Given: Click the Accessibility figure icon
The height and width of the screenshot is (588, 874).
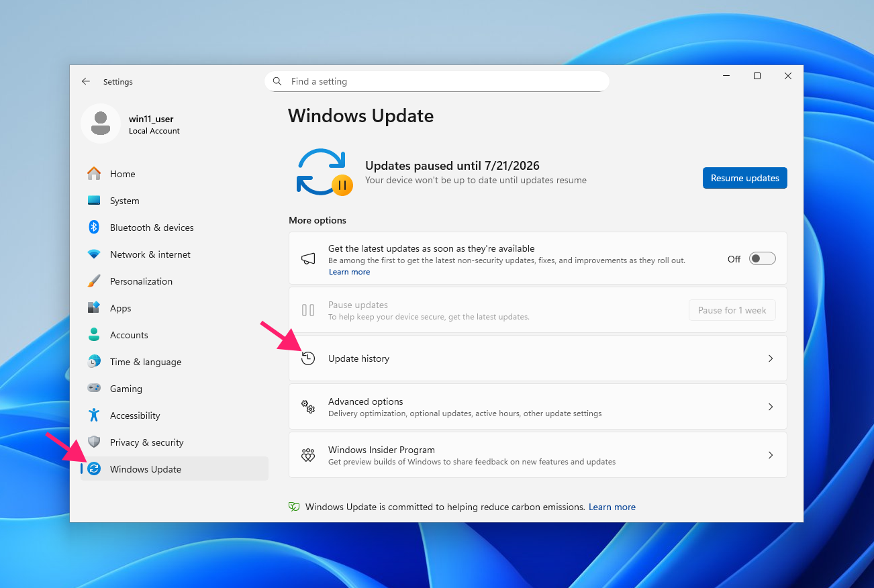Looking at the screenshot, I should [94, 415].
